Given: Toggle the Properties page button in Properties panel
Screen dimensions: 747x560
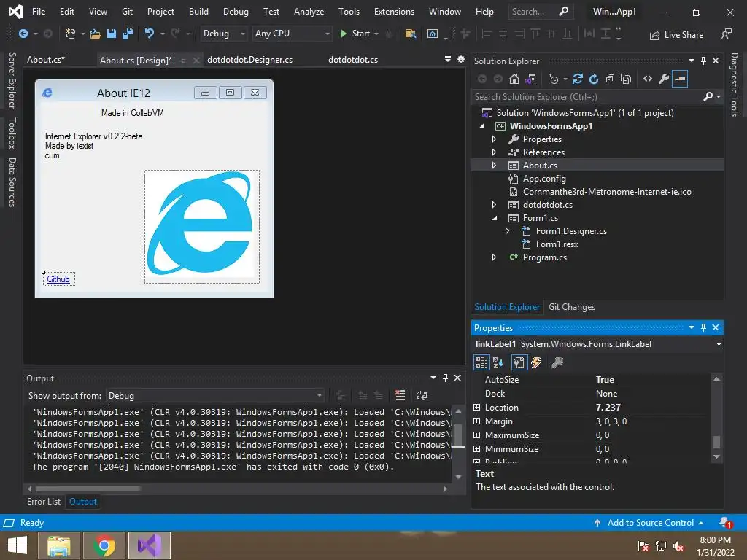Looking at the screenshot, I should coord(519,362).
